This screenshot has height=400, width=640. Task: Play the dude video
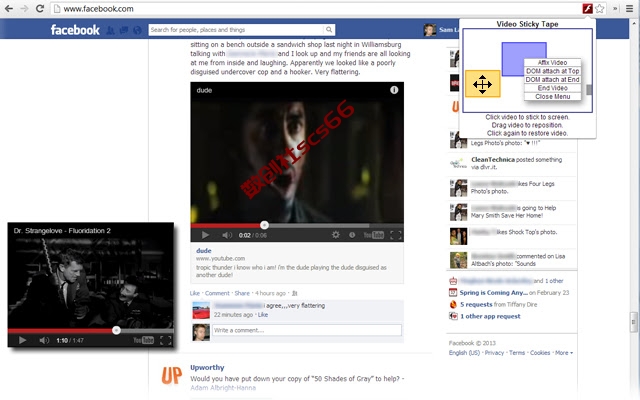tap(205, 235)
